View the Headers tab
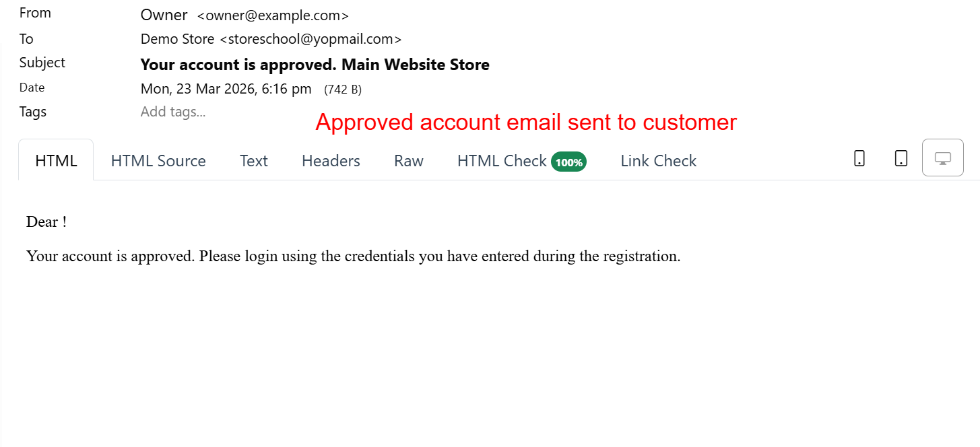980x447 pixels. pyautogui.click(x=331, y=161)
